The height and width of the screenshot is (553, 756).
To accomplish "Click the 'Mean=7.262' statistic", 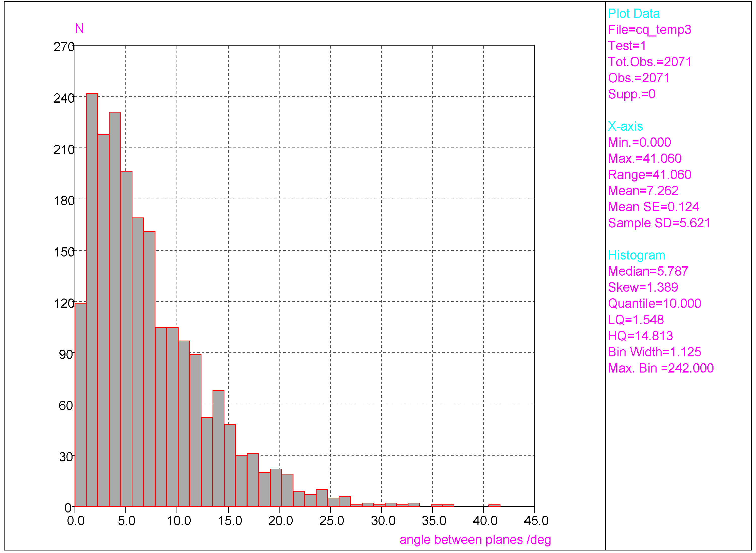I will tap(643, 191).
